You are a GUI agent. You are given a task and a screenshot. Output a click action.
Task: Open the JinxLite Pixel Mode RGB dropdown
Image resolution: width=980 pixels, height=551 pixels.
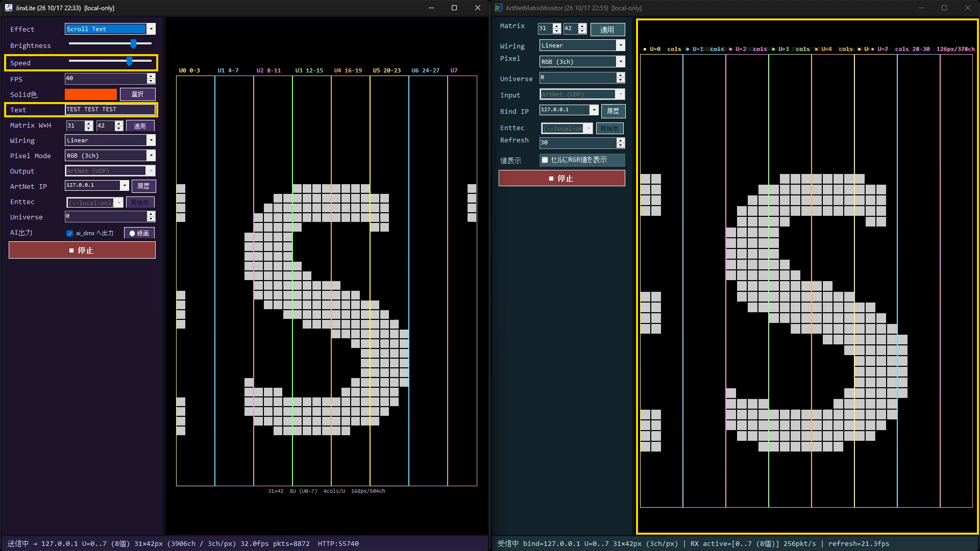tap(151, 156)
